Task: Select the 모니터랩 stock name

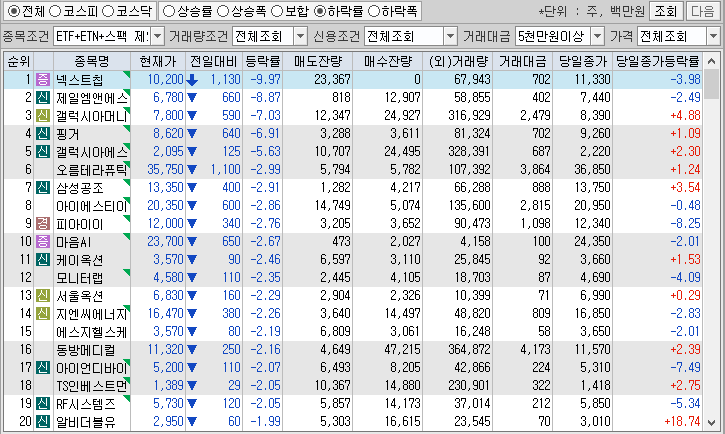Action: (80, 278)
